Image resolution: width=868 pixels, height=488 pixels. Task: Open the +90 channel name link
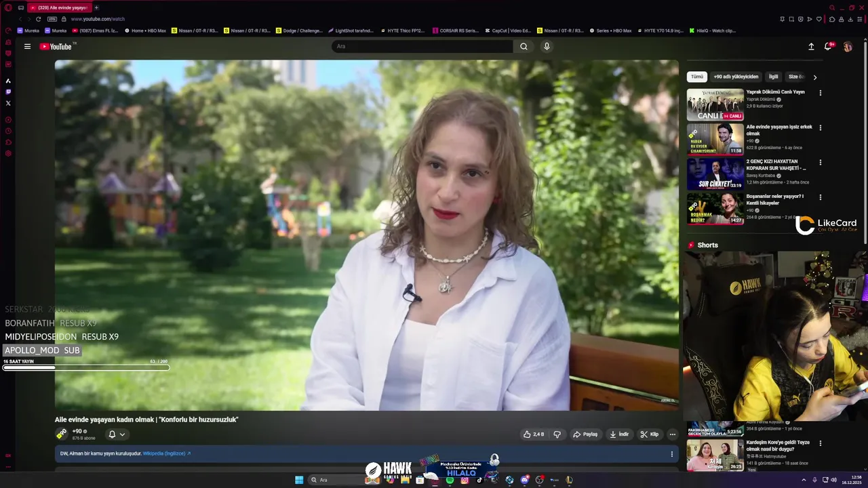pyautogui.click(x=77, y=431)
